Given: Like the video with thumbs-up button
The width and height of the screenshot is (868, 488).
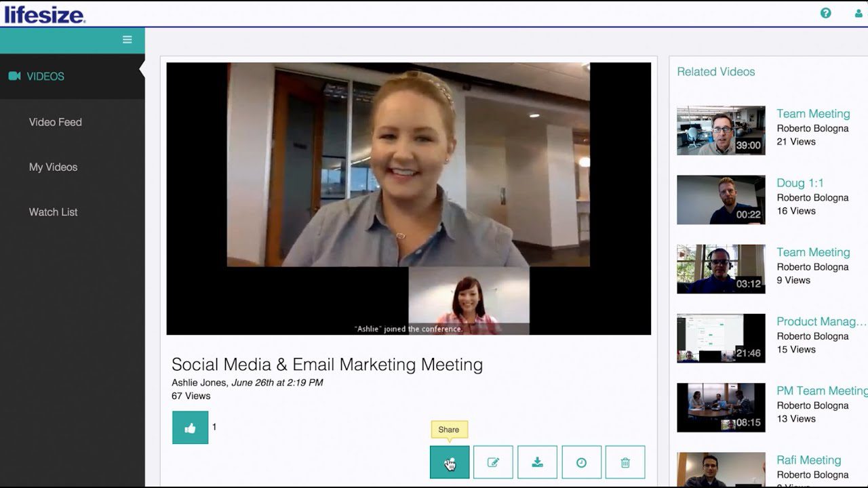Looking at the screenshot, I should click(190, 428).
